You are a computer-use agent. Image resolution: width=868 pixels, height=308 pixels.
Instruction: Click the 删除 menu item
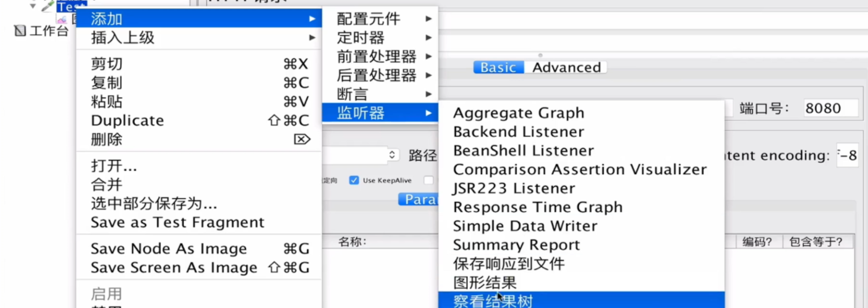click(x=106, y=140)
